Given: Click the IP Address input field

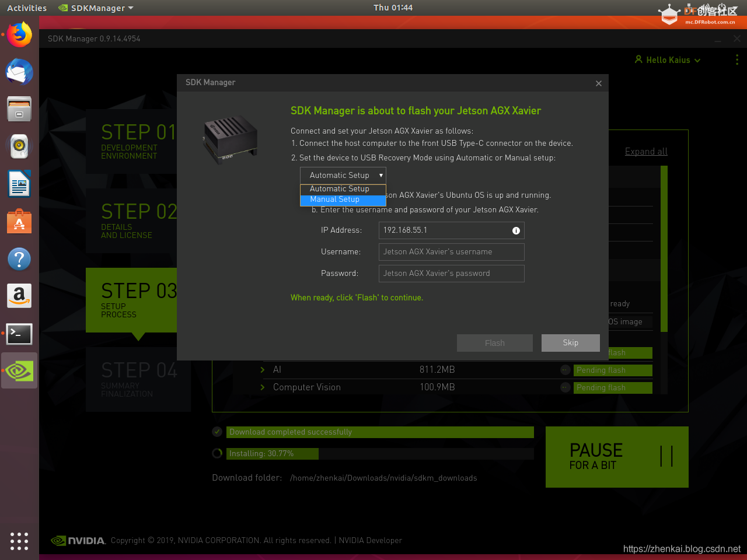Looking at the screenshot, I should tap(452, 230).
